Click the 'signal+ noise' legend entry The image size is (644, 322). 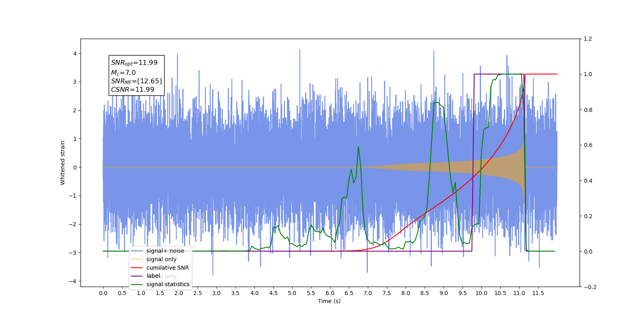point(157,251)
